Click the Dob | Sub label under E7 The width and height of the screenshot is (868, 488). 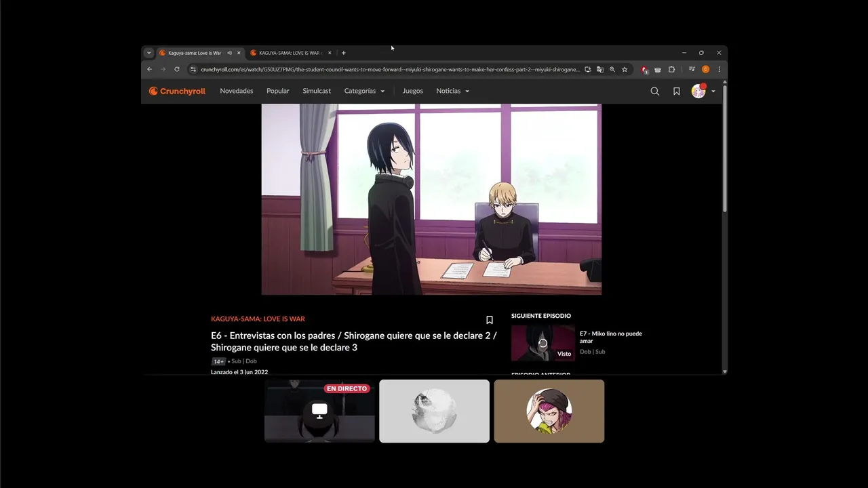[592, 352]
